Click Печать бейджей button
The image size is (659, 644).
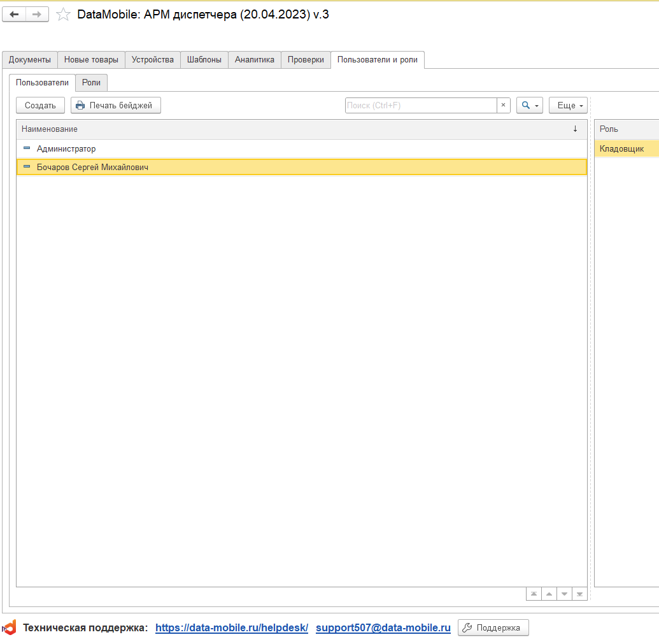116,105
